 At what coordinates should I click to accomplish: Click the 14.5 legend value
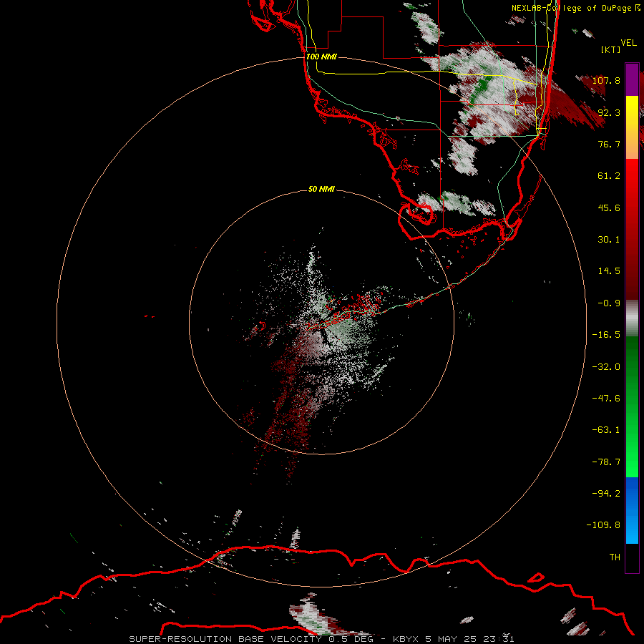pos(609,271)
